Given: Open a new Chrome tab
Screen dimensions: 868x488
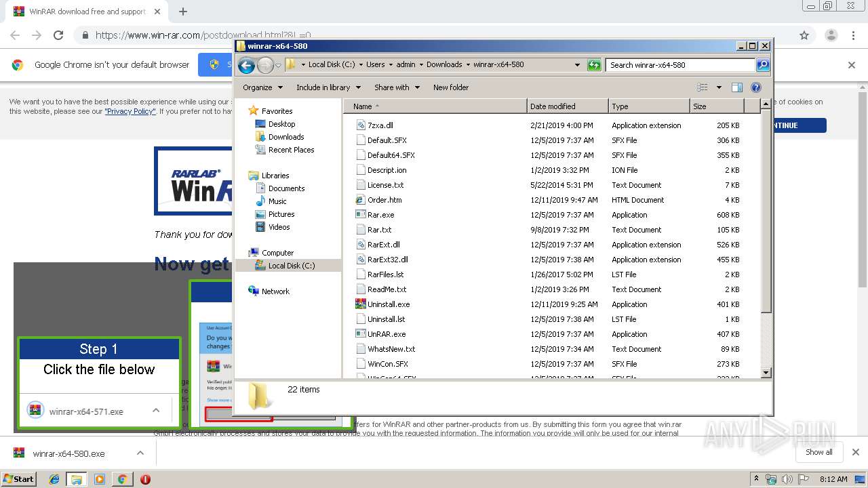Looking at the screenshot, I should pos(182,12).
